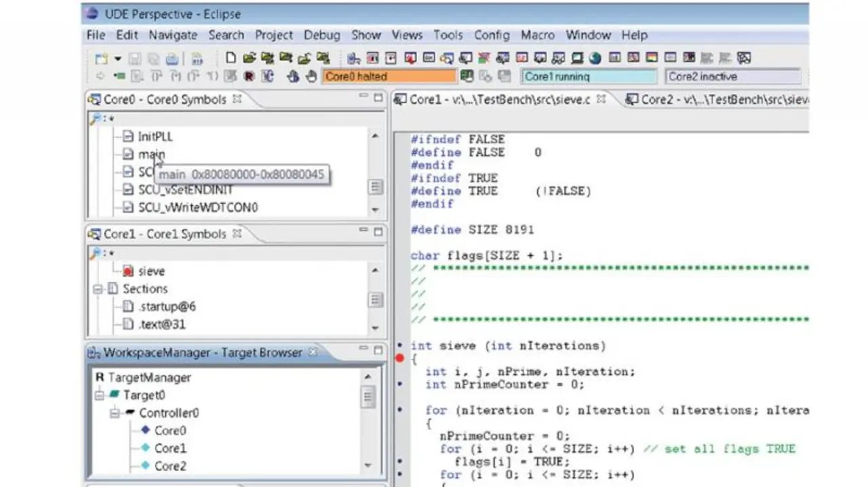Click the Core1 running status field
This screenshot has width=868, height=487.
click(588, 77)
